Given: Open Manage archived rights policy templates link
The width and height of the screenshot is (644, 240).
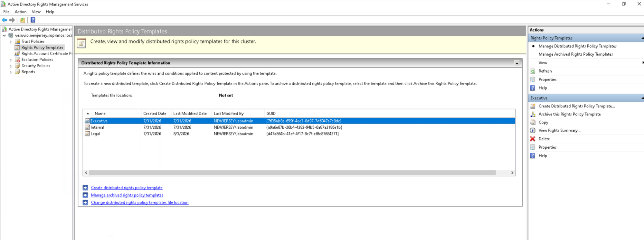Looking at the screenshot, I should coord(127,195).
